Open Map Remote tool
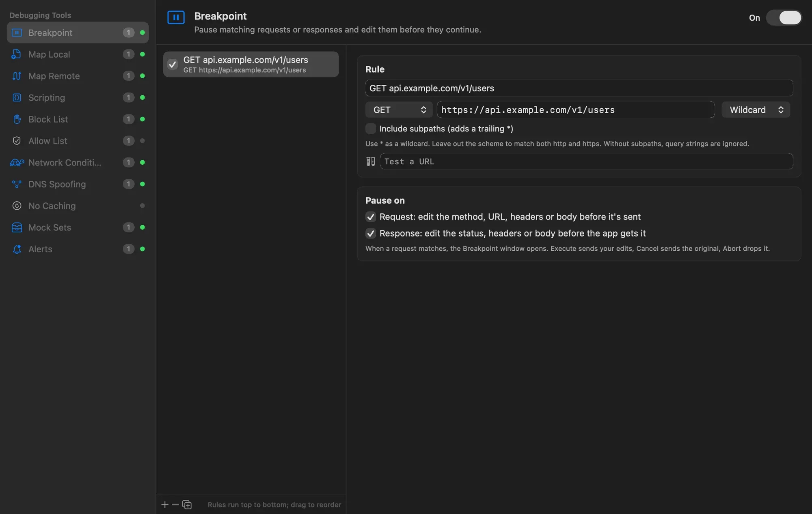The image size is (812, 514). [x=78, y=76]
